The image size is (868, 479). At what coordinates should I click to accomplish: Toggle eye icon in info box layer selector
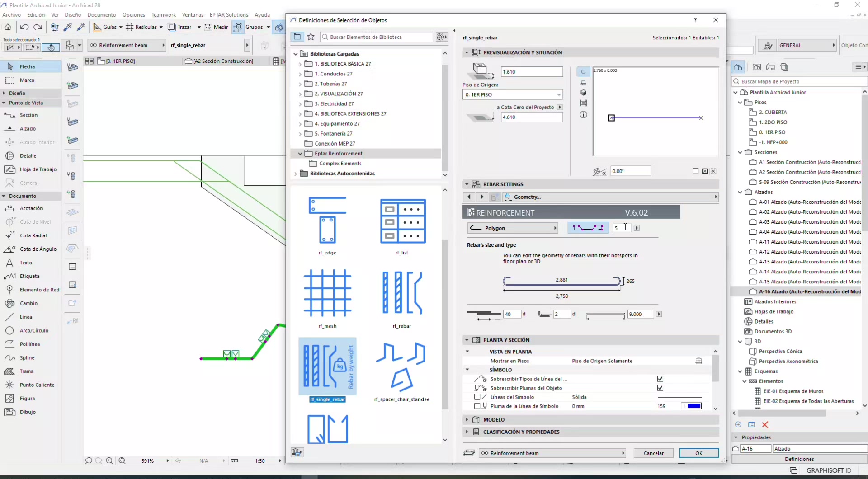94,45
